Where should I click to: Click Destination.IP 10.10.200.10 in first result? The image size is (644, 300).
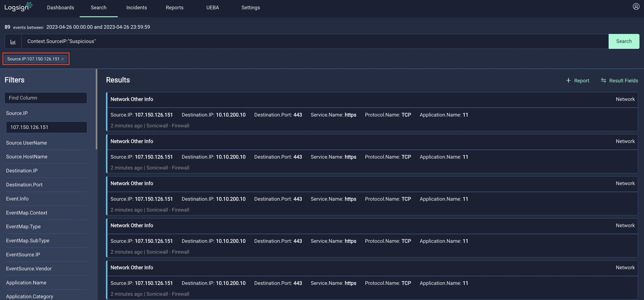pyautogui.click(x=231, y=115)
